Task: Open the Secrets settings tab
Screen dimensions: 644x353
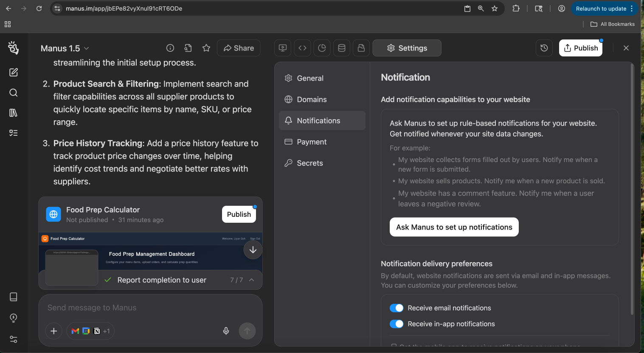Action: pos(322,163)
